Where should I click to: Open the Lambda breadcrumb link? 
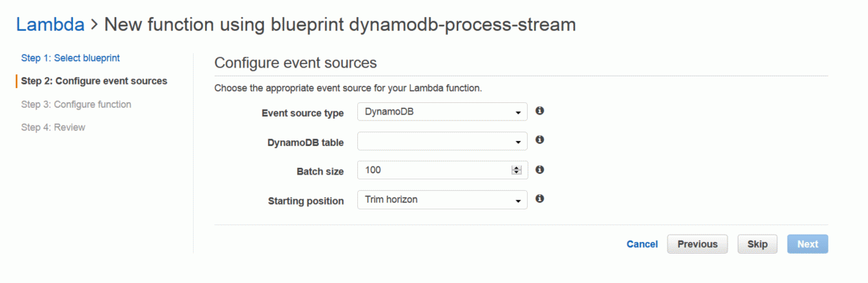point(50,25)
